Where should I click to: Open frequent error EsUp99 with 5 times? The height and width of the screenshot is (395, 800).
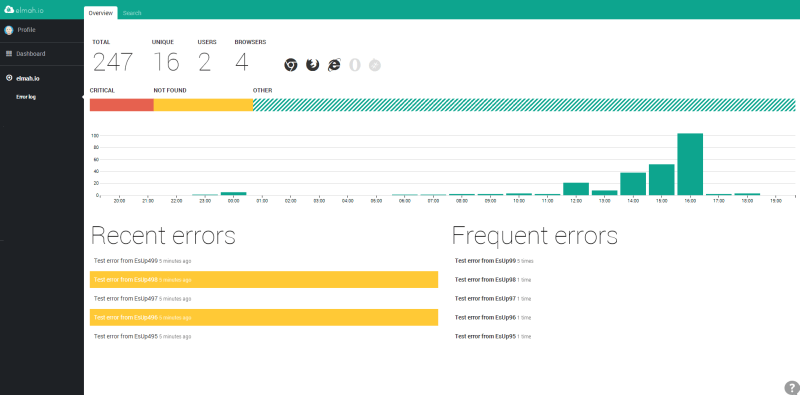click(494, 261)
